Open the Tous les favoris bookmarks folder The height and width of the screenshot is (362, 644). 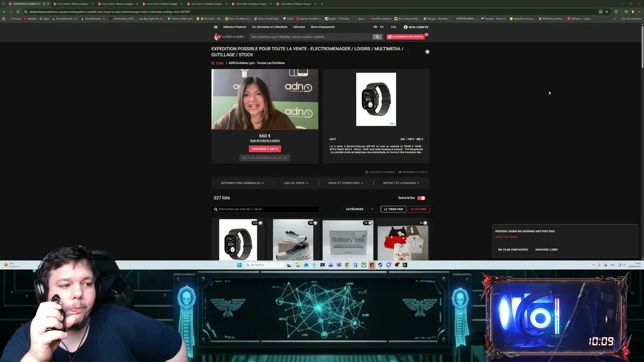tap(632, 19)
